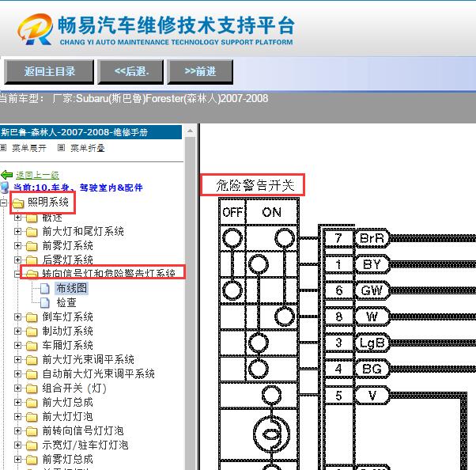
Task: Click the 当前:10.车身、驾驶室内&配件 heading
Action: click(78, 188)
